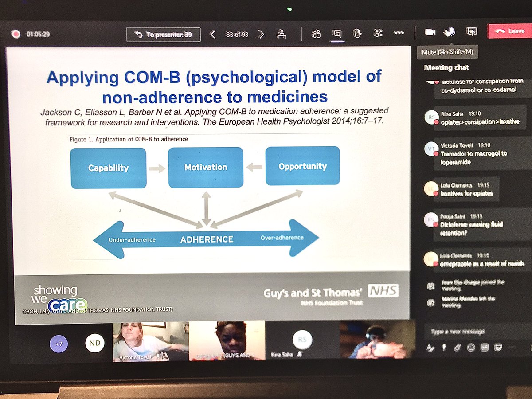
Task: Open the text Format icon below message box
Action: [x=430, y=348]
